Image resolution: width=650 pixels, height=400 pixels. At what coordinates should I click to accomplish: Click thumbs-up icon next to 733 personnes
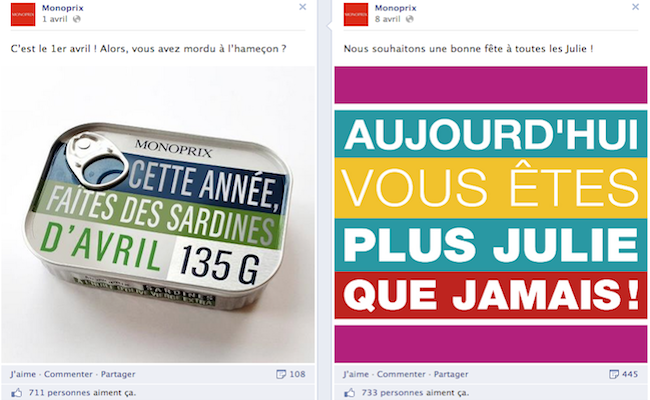pos(349,393)
